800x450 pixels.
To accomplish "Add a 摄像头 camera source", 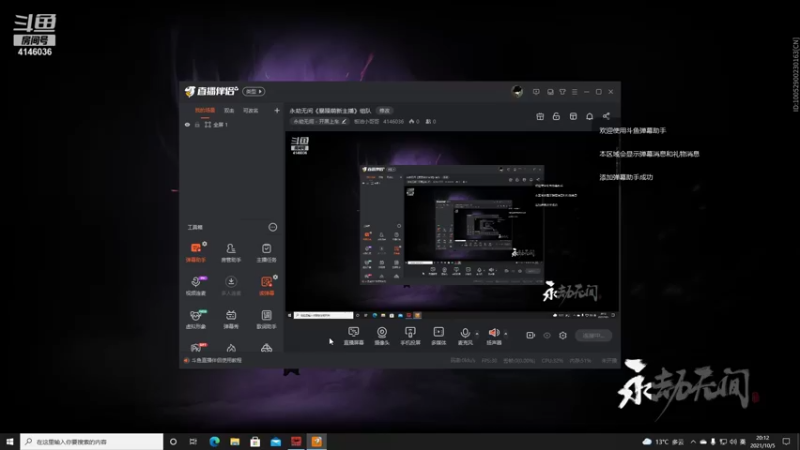I will tap(382, 336).
